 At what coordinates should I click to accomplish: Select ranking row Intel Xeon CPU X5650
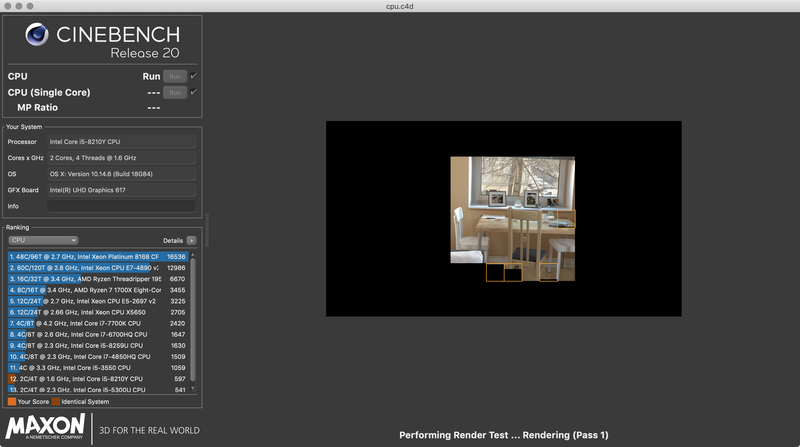[x=98, y=312]
